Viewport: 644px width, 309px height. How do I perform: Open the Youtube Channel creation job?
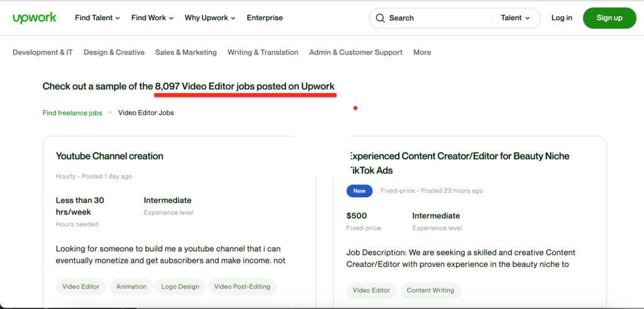(109, 156)
